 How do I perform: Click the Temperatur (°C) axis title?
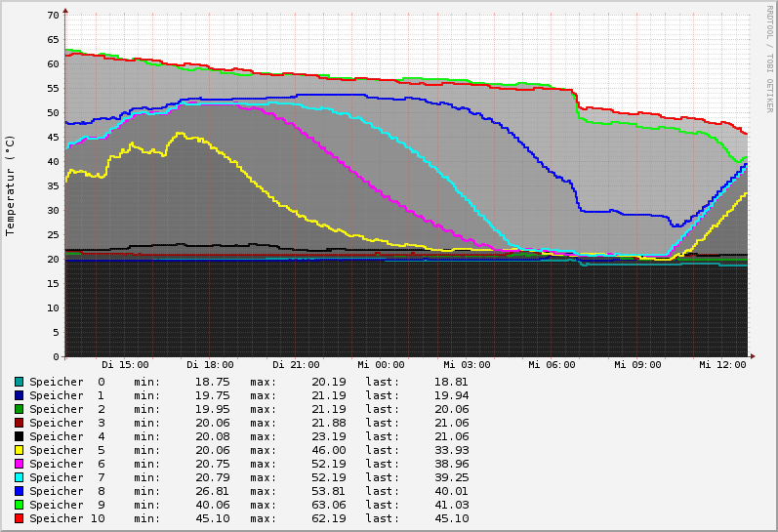11,185
